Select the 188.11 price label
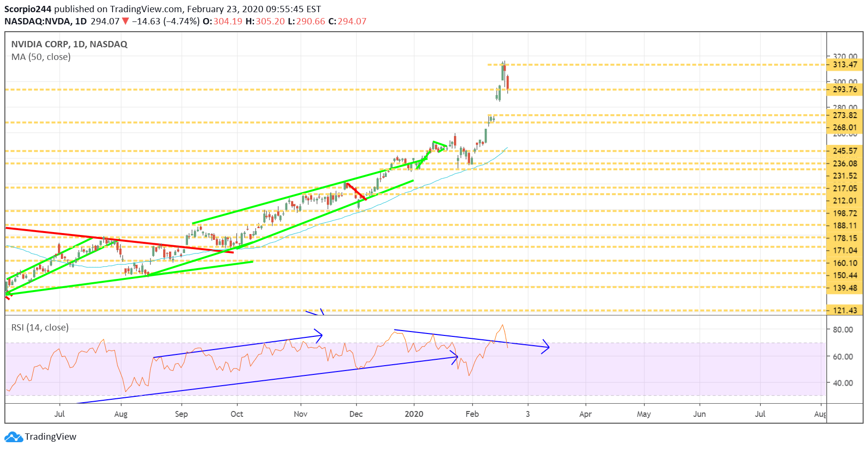Image resolution: width=868 pixels, height=450 pixels. click(x=845, y=225)
